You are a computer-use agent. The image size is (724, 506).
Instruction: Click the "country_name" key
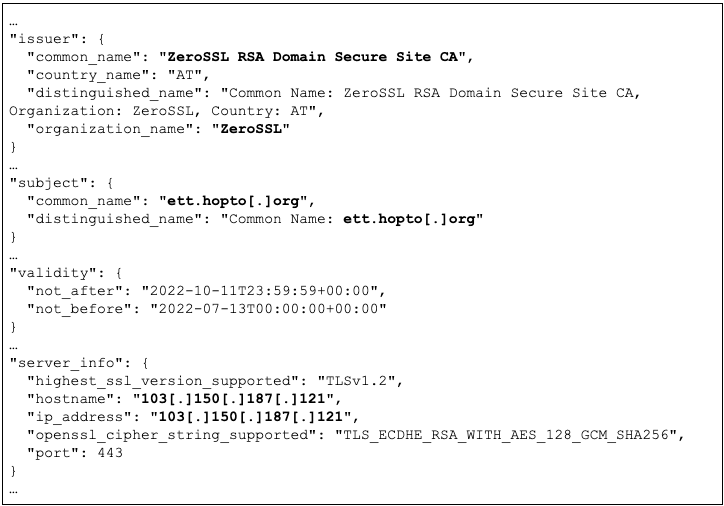coord(84,74)
